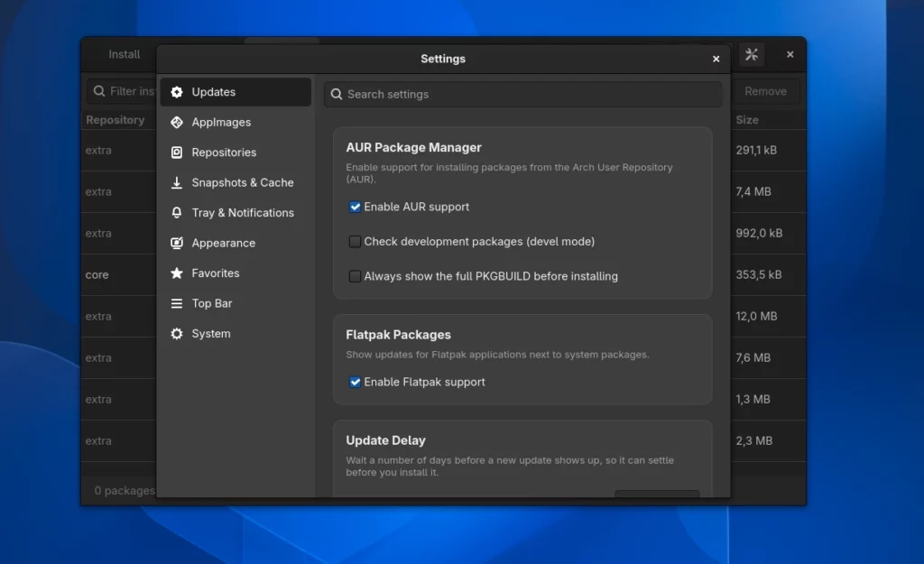Image resolution: width=924 pixels, height=564 pixels.
Task: Click the 7,6 MB size cell
Action: (753, 357)
